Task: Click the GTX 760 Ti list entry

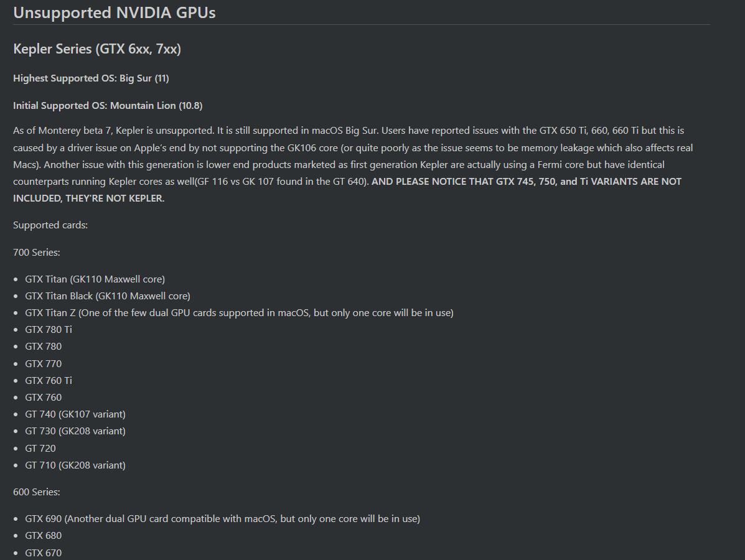Action: [49, 380]
